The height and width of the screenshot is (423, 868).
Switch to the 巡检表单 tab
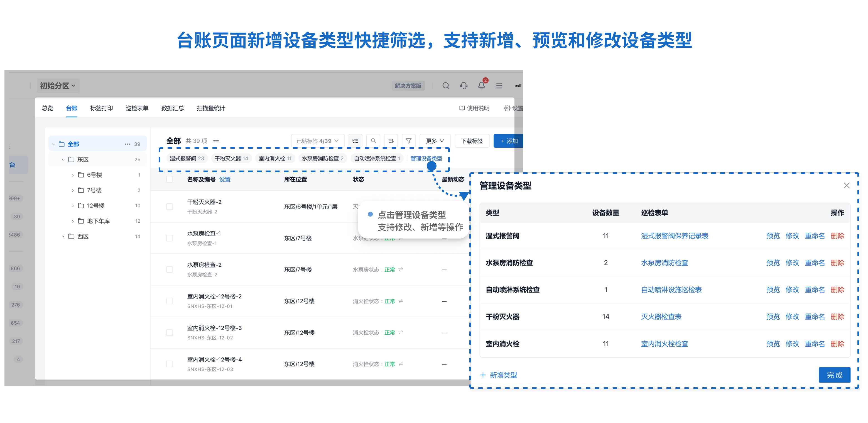click(x=137, y=108)
